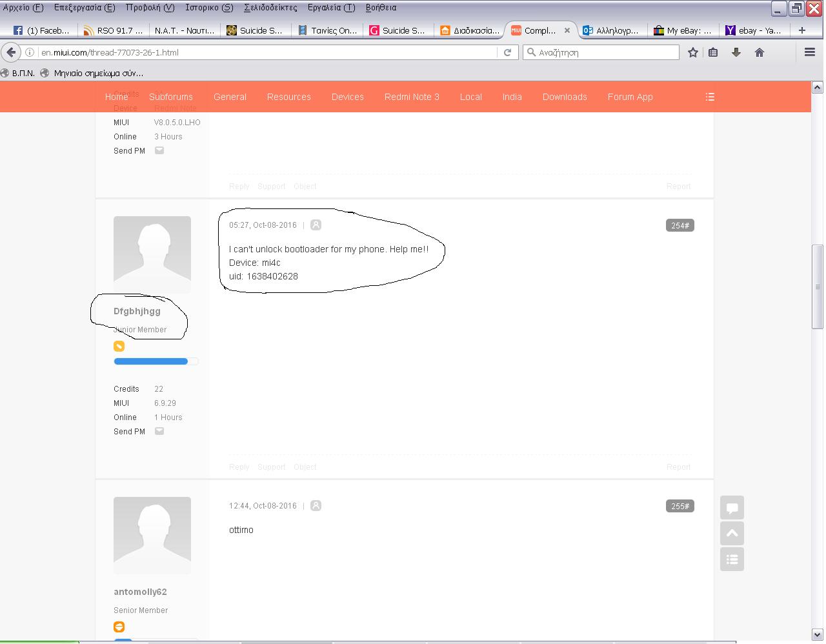Click Send PM envelope icon for Dfgbhjhgg

click(x=159, y=431)
